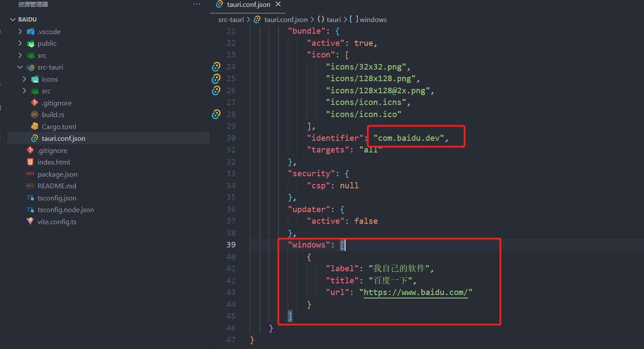The height and width of the screenshot is (349, 644).
Task: Open the explorer more actions menu
Action: tap(197, 4)
